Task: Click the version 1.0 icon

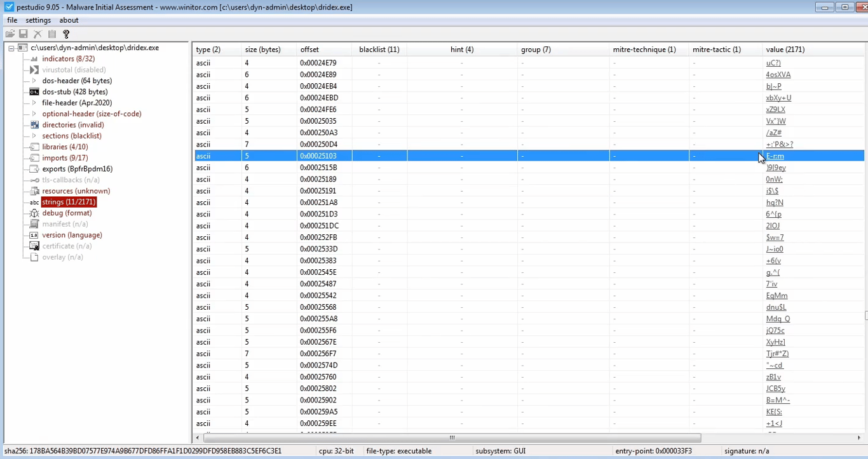Action: click(x=34, y=235)
